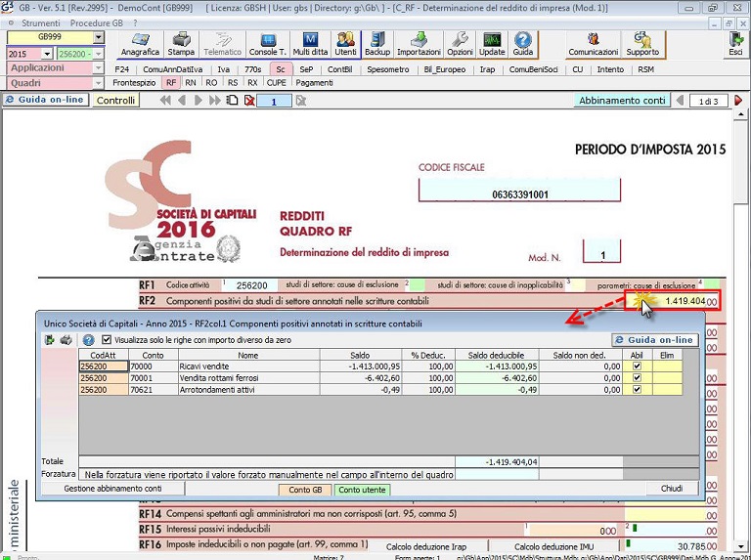Toggle Abil checkbox for Vendita rottami ferrosi
The width and height of the screenshot is (751, 560).
tap(637, 378)
